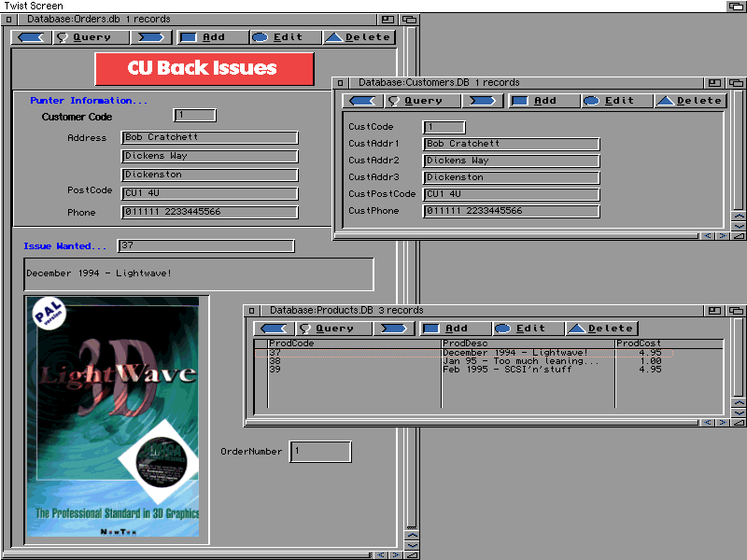Click right scroll arrow in Products window
The image size is (747, 560).
(x=723, y=423)
